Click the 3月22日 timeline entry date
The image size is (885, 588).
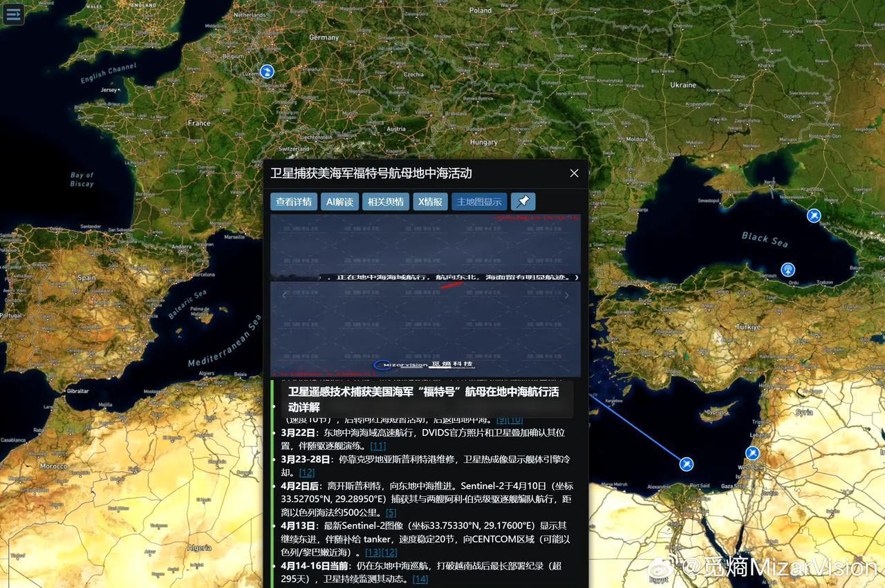click(299, 433)
